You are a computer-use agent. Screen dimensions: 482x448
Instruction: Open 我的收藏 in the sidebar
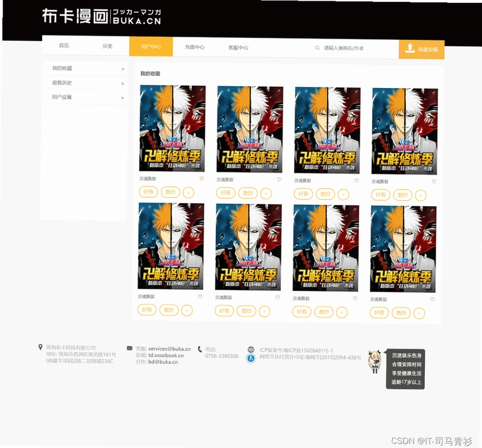pos(85,68)
